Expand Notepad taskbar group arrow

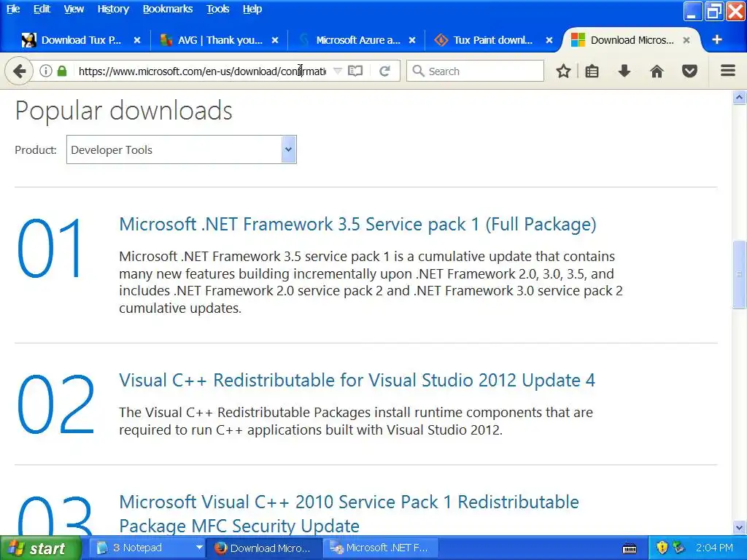(199, 548)
